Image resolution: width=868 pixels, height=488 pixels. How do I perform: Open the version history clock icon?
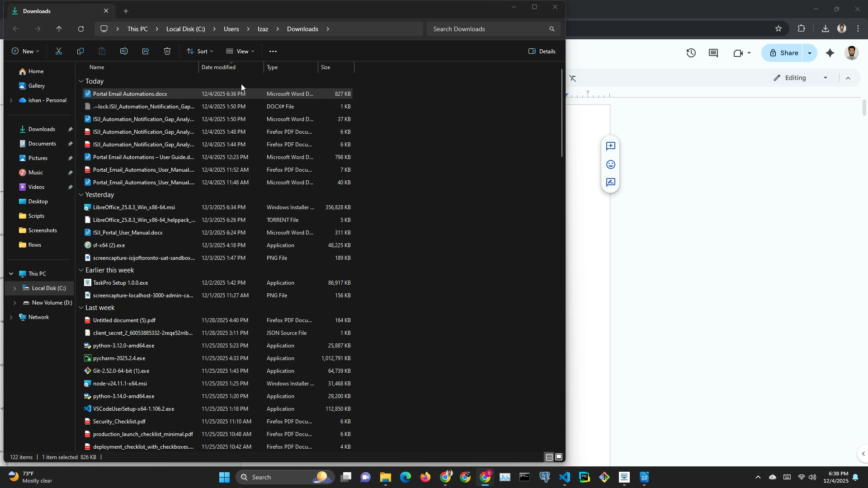click(x=691, y=53)
